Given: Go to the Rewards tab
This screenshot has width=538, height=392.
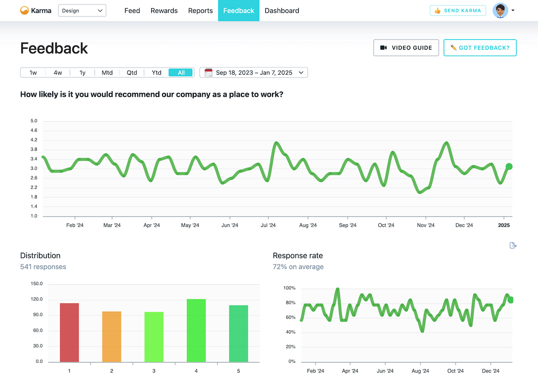Looking at the screenshot, I should click(164, 11).
